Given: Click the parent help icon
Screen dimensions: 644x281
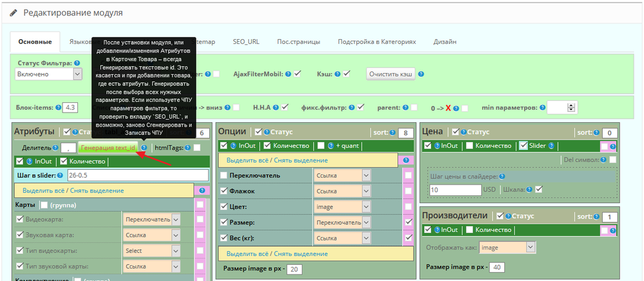Looking at the screenshot, I should point(405,107).
